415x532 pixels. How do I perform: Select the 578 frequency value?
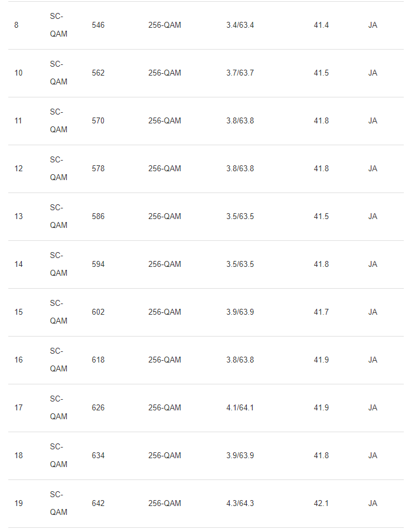(98, 169)
